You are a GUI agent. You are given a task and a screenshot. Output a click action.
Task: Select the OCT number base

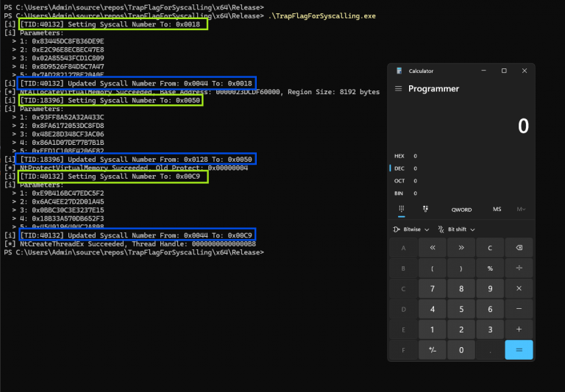pyautogui.click(x=405, y=181)
